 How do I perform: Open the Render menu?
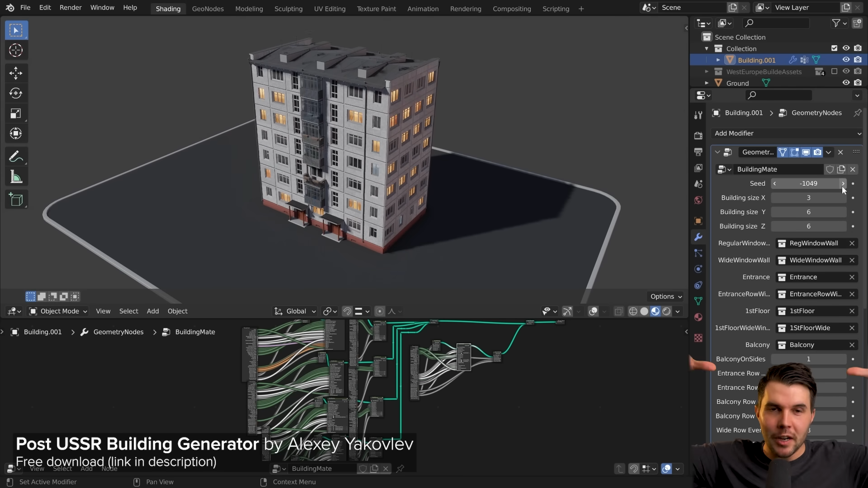coord(71,8)
